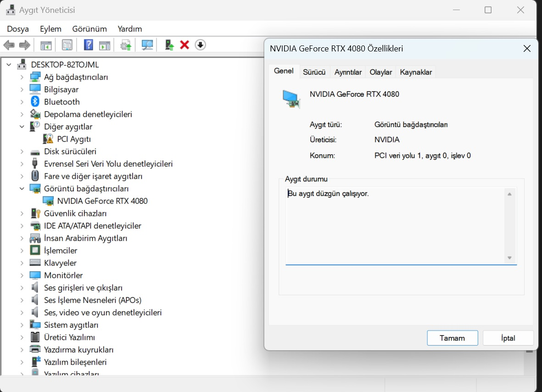
Task: Expand Ses girişleri ve çıkışları category
Action: click(22, 288)
